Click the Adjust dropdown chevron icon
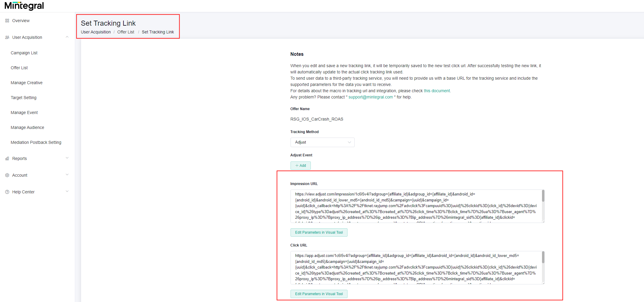The height and width of the screenshot is (302, 644). point(349,142)
